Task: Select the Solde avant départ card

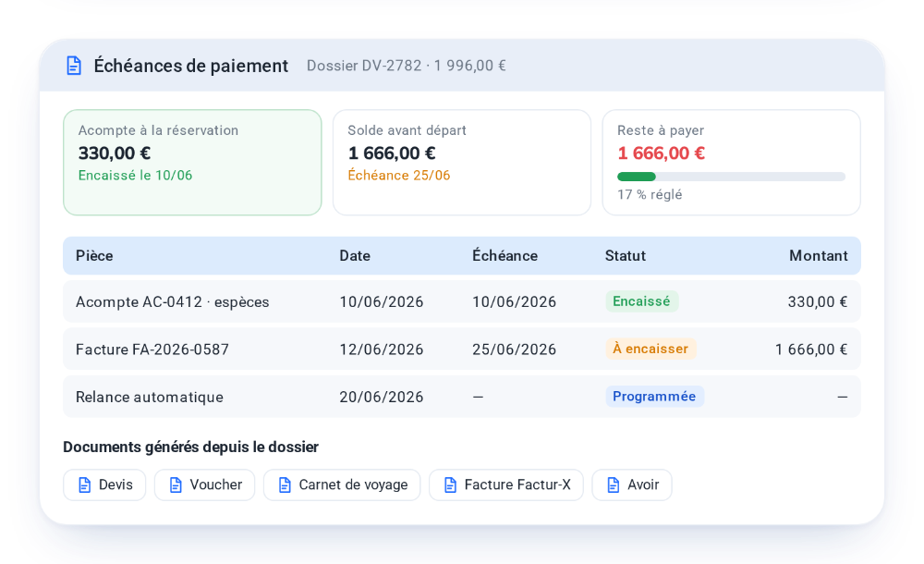Action: coord(462,162)
